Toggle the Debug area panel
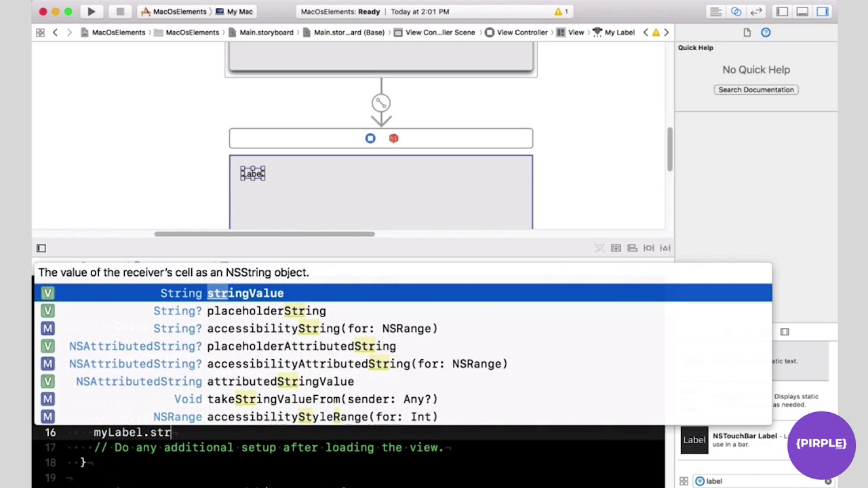Screen dimensions: 868x488 tap(802, 12)
